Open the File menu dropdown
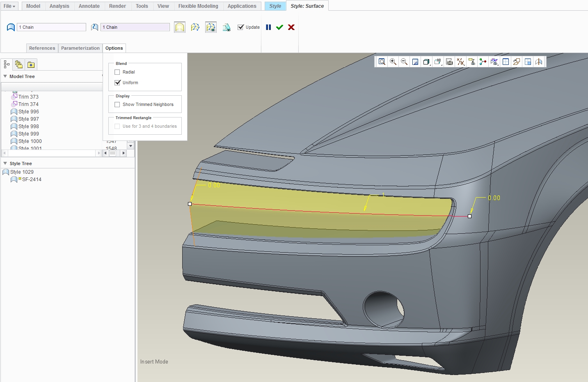Screen dimensions: 588x382 (9, 6)
